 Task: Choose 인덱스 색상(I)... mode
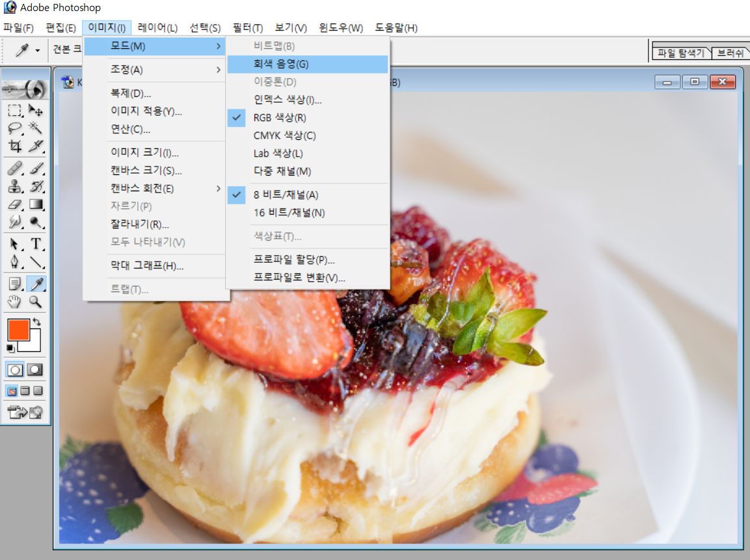point(308,100)
